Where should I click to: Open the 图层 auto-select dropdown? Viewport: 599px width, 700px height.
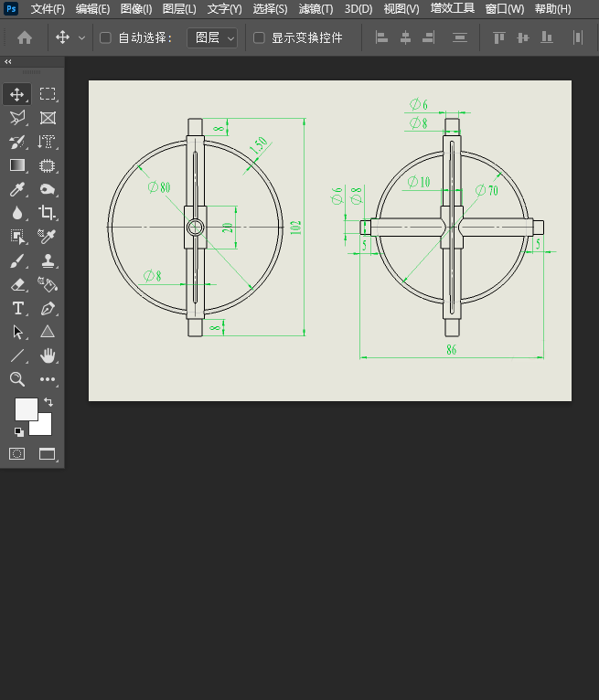pos(212,38)
